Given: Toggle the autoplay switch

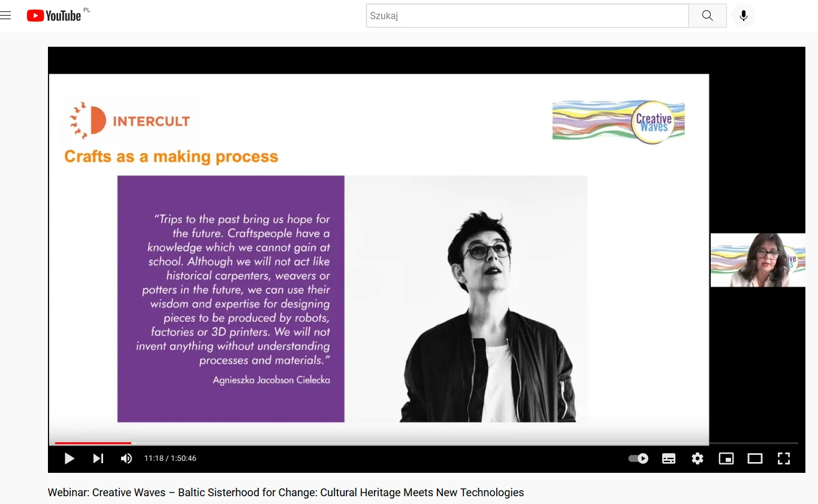Looking at the screenshot, I should click(x=638, y=458).
